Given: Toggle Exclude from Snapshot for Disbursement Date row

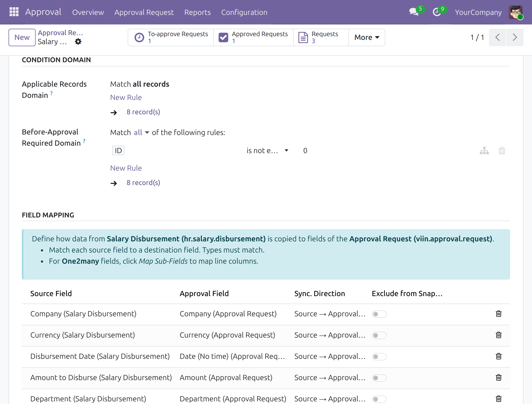Looking at the screenshot, I should 379,357.
